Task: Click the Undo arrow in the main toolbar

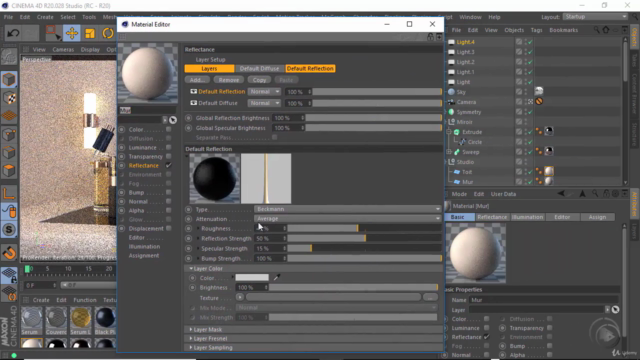Action: coord(13,33)
